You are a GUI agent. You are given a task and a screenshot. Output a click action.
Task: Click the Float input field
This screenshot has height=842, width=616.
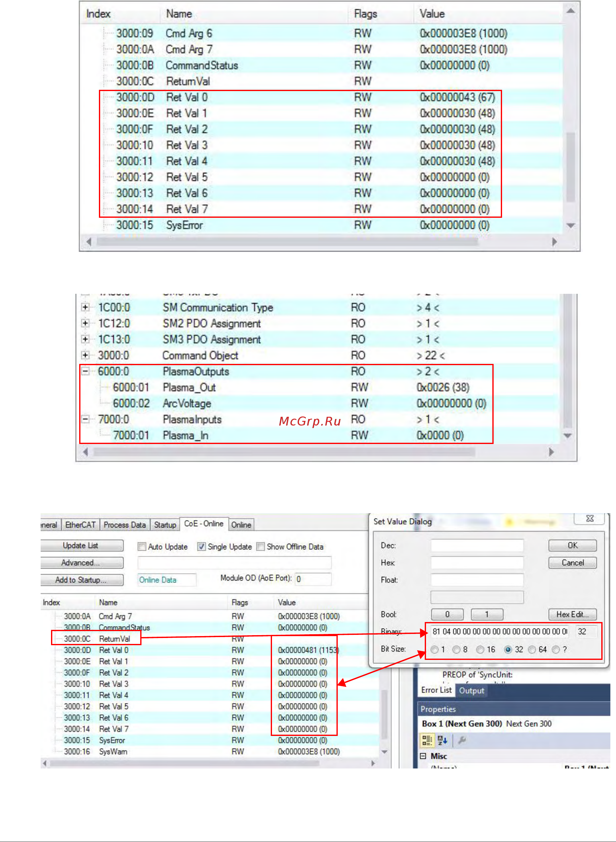477,579
